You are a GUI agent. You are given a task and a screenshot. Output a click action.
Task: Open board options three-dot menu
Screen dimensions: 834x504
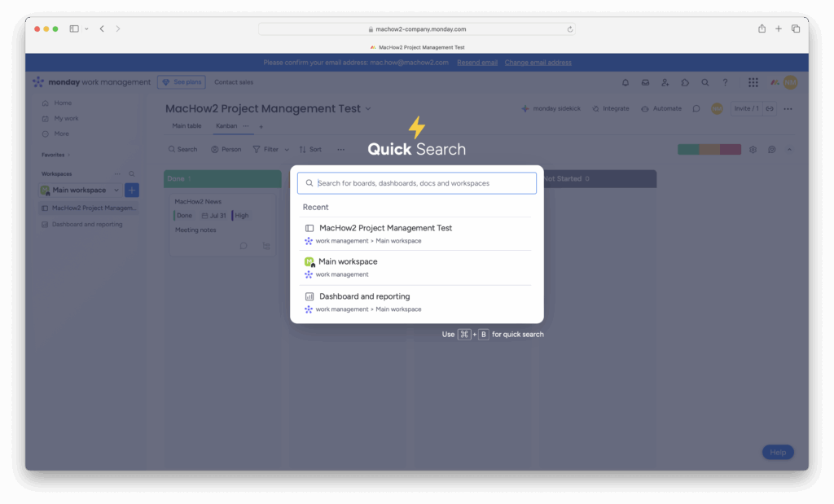point(788,108)
